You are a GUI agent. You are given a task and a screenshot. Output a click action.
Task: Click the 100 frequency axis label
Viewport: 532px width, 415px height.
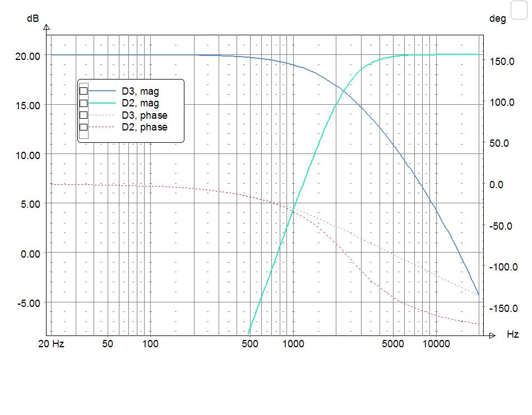[150, 344]
